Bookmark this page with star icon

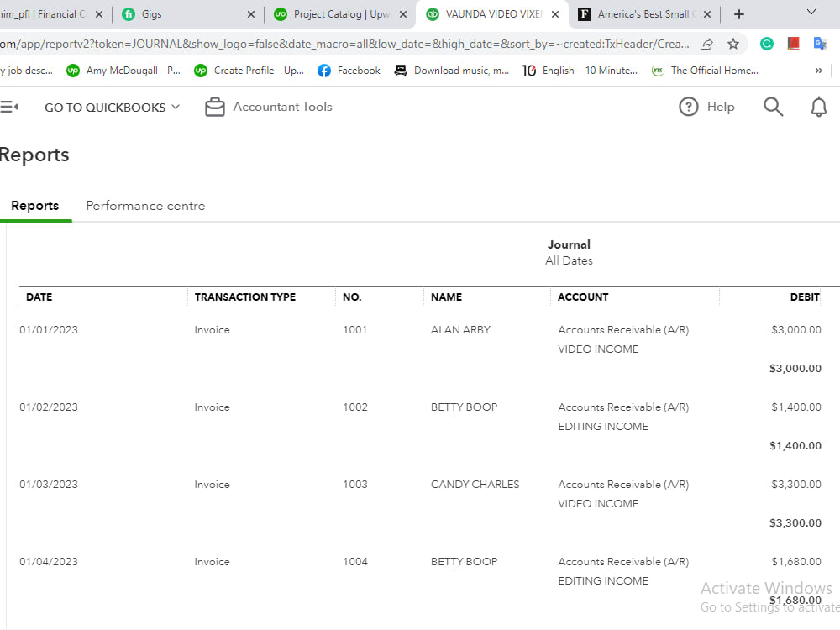point(732,44)
